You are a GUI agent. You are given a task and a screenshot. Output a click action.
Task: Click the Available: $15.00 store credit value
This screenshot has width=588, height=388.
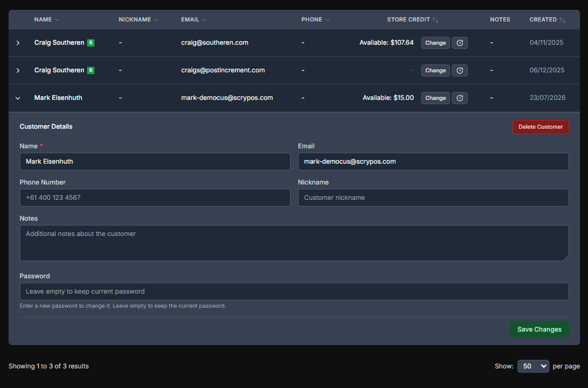[x=388, y=98]
